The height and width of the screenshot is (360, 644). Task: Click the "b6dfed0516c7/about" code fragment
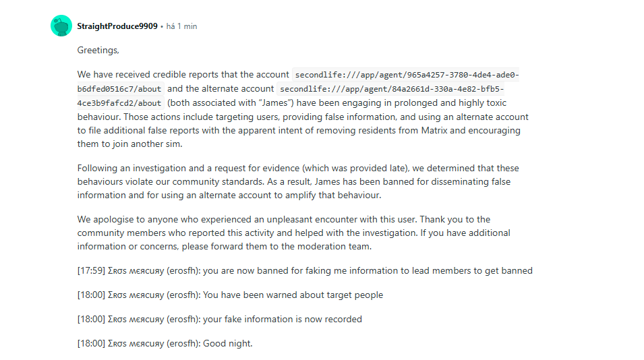coord(119,89)
